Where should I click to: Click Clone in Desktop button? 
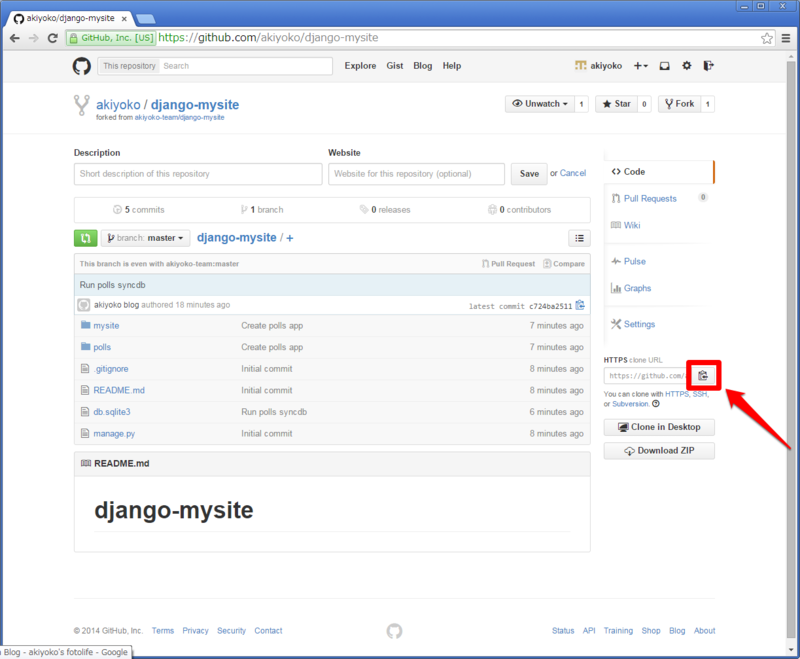pos(659,427)
